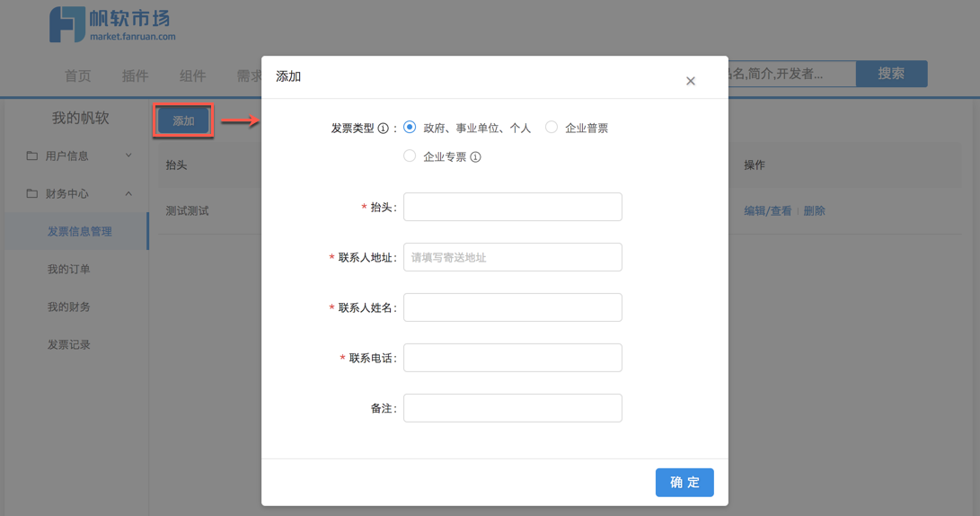
Task: Focus the 备注 input field
Action: 513,408
